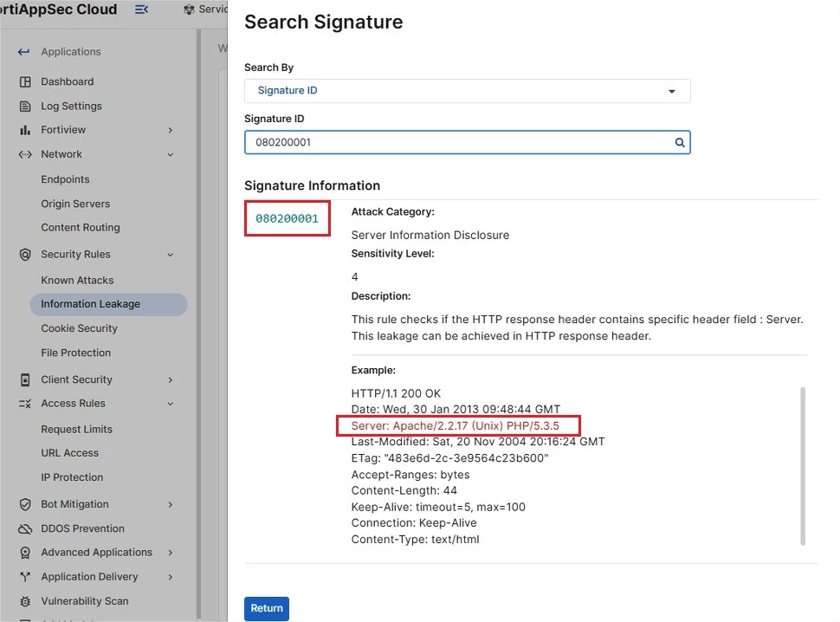Select Origin Servers
Viewport: 840px width, 622px height.
[75, 204]
